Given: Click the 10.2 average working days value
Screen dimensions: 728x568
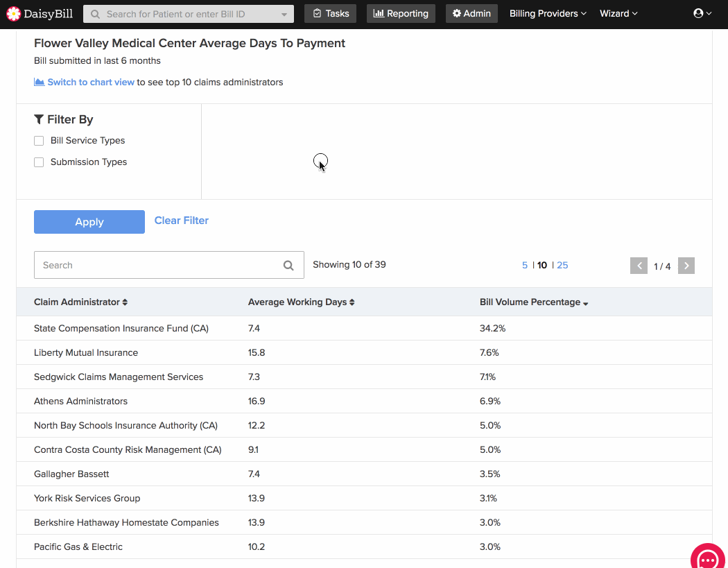Looking at the screenshot, I should point(257,547).
